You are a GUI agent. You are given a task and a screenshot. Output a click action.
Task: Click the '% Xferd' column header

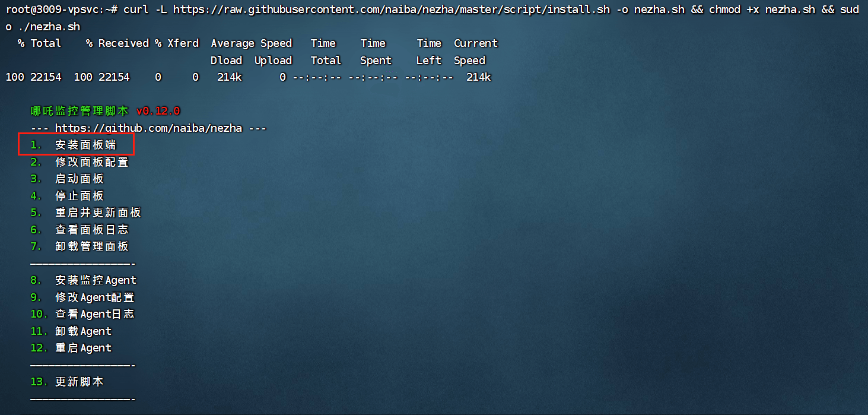point(177,43)
